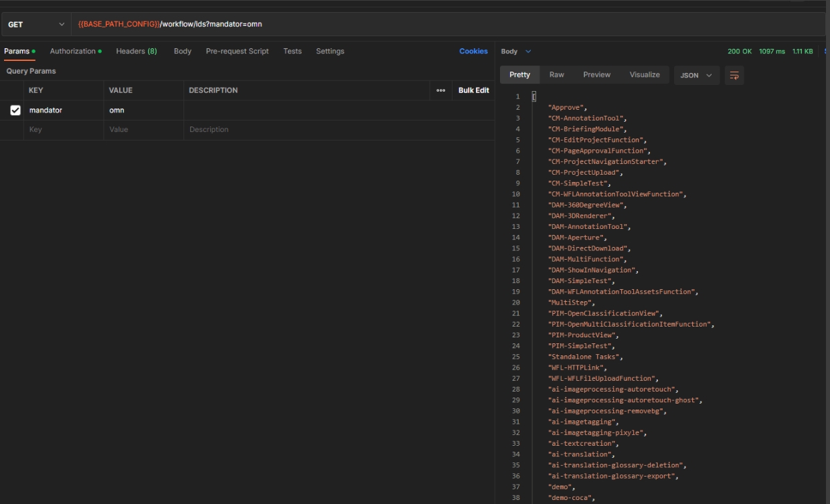Click the Cookies link
Screen dimensions: 830x504
(473, 52)
